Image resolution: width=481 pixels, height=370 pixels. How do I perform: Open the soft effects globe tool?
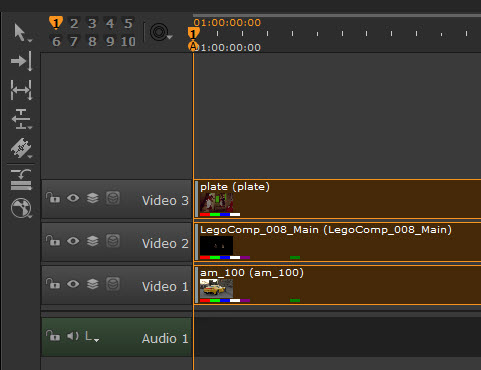[x=21, y=209]
